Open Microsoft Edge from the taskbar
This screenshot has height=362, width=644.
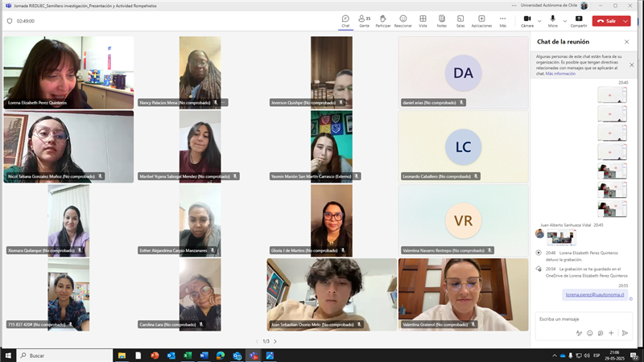click(x=221, y=356)
